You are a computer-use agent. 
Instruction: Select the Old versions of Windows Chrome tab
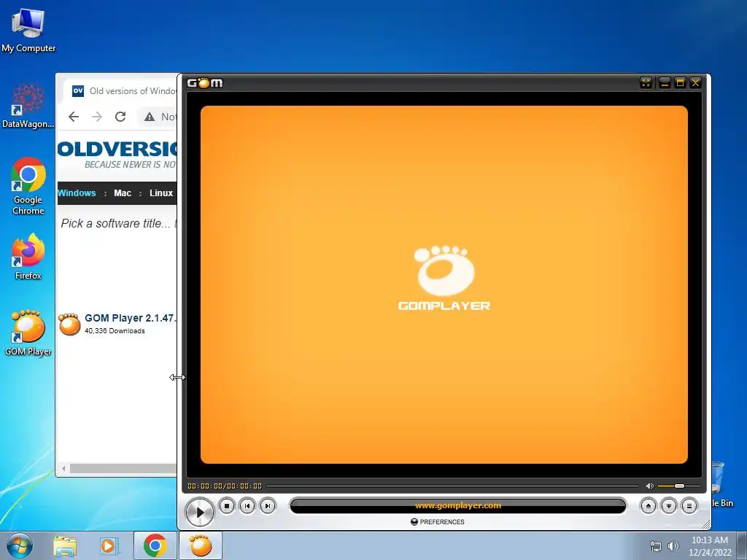pos(120,91)
